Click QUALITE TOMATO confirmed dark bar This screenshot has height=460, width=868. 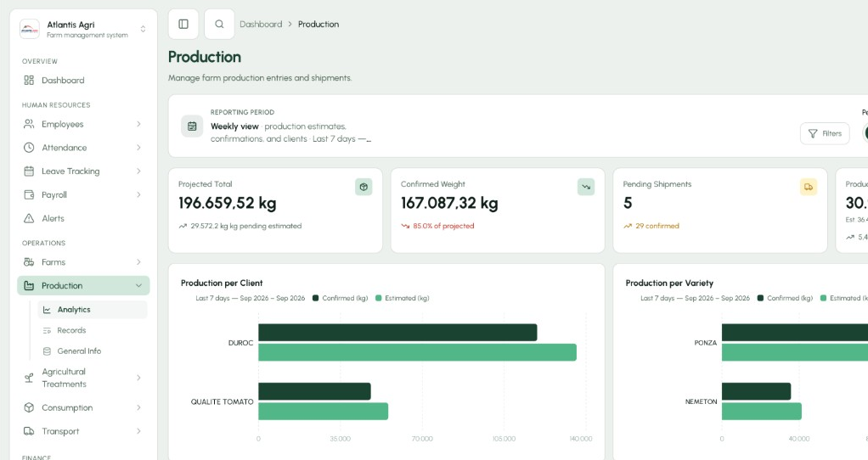[x=314, y=391]
